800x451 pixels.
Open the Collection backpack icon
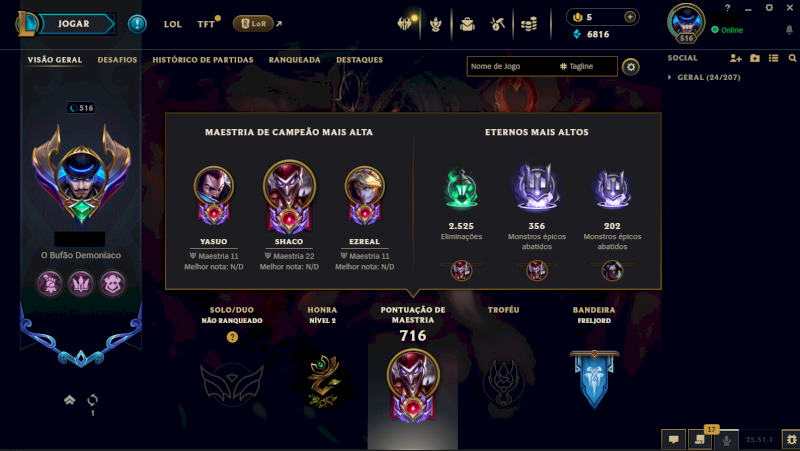[467, 24]
